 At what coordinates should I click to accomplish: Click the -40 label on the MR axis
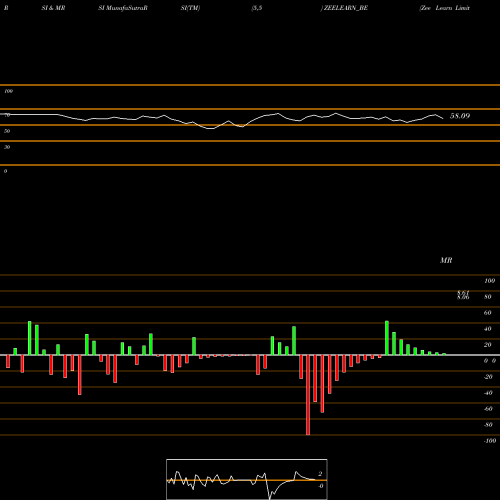[488, 393]
